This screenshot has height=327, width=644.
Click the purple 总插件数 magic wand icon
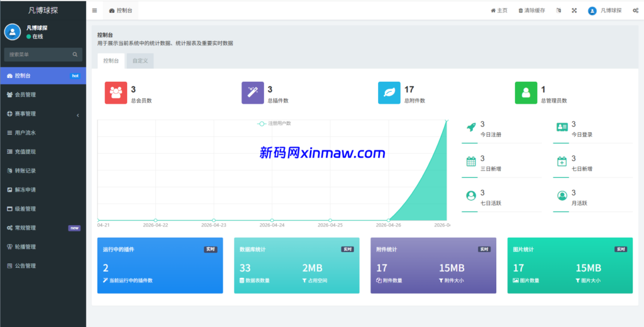pyautogui.click(x=253, y=93)
